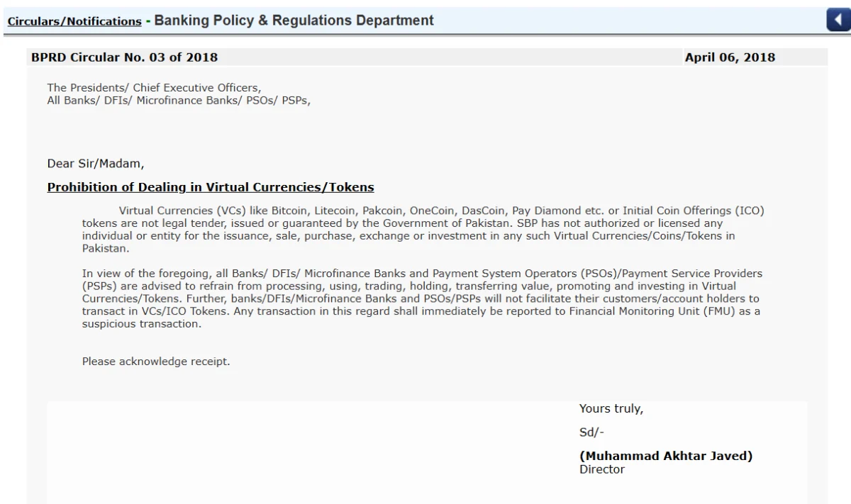Click the All Banks/ DFIs/ Microfinance Banks line
Image resolution: width=851 pixels, height=504 pixels.
tap(179, 100)
